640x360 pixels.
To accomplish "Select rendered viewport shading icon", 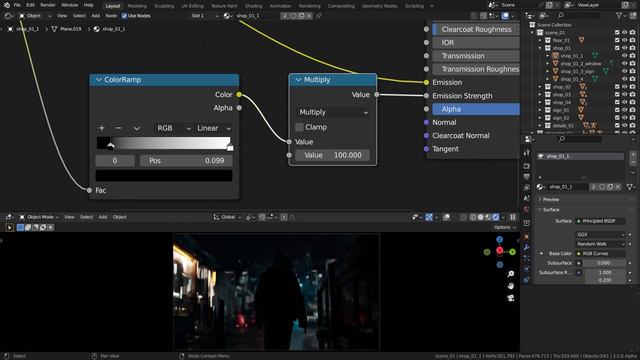I will click(x=496, y=217).
